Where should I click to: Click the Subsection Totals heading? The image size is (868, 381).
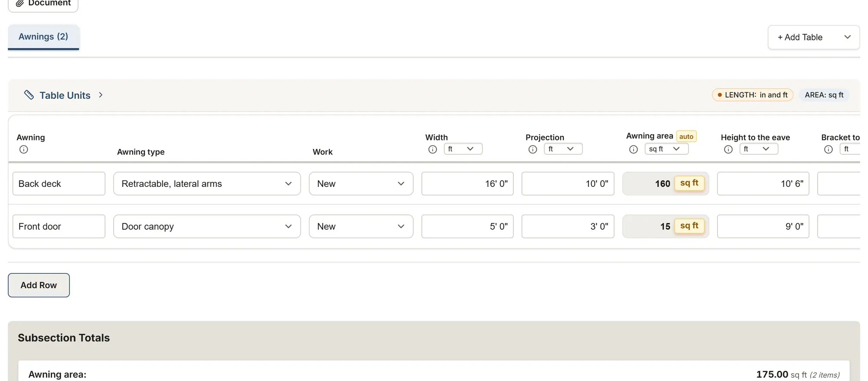[x=64, y=338]
